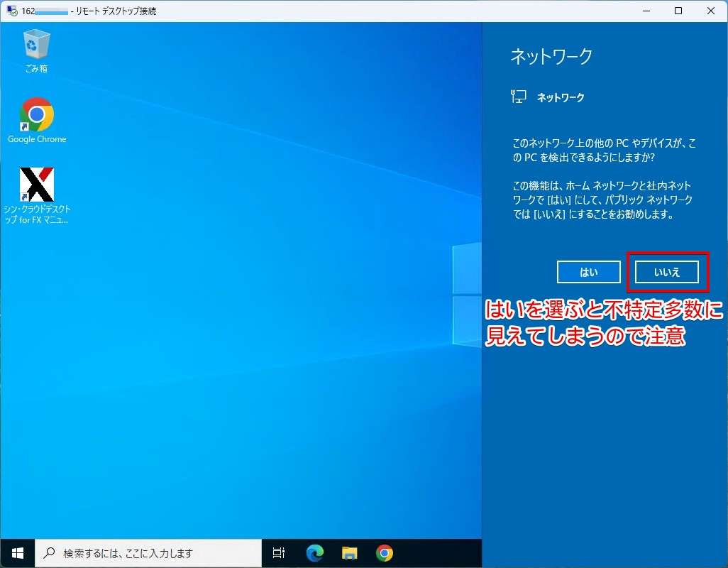Click the magnifier icon in the search box

click(49, 552)
